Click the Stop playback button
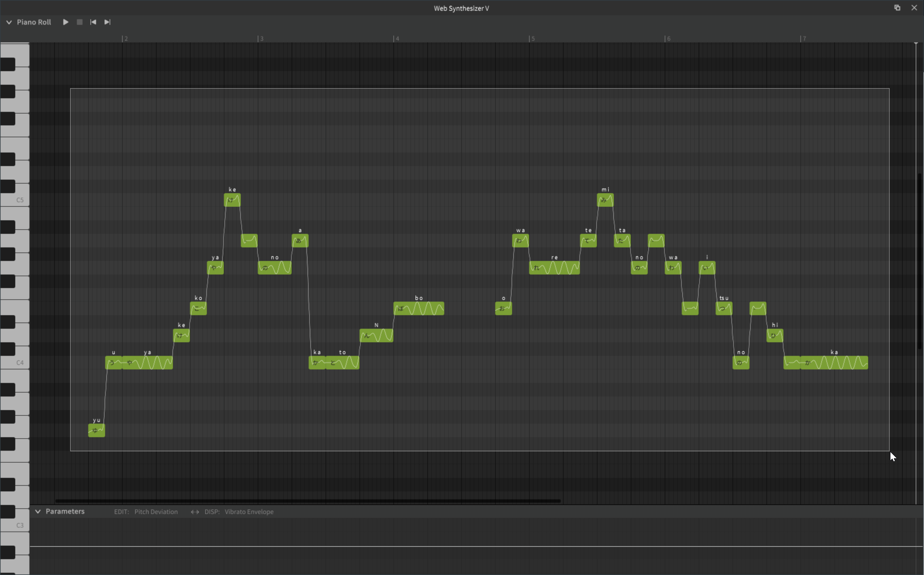Screen dimensions: 924x575 coord(80,22)
